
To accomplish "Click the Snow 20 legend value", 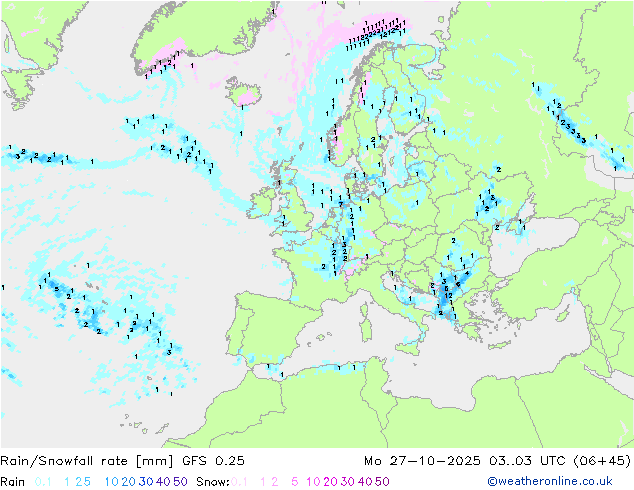I will click(330, 482).
